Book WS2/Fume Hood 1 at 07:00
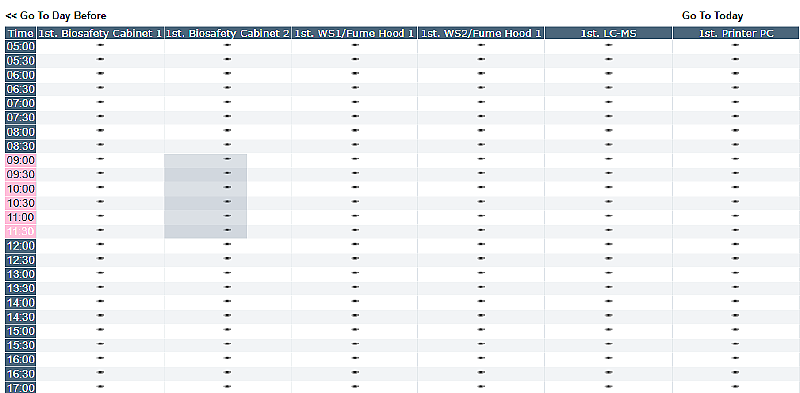Viewport: 800px width, 393px height. click(x=481, y=102)
